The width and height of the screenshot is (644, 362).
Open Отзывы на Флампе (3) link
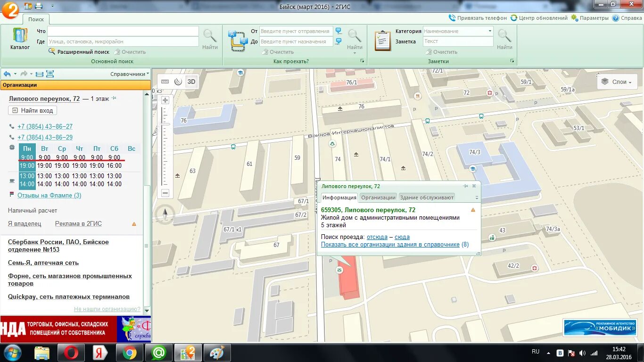pos(49,195)
